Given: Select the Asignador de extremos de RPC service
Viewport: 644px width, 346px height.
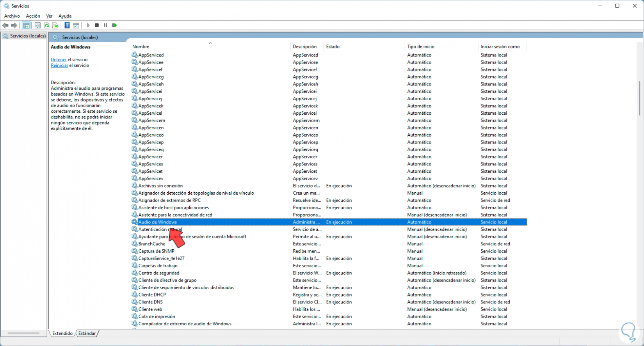Looking at the screenshot, I should (169, 201).
